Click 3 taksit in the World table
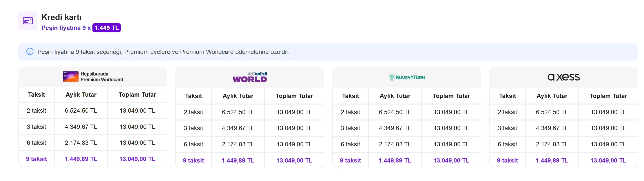The width and height of the screenshot is (644, 181). (x=193, y=128)
